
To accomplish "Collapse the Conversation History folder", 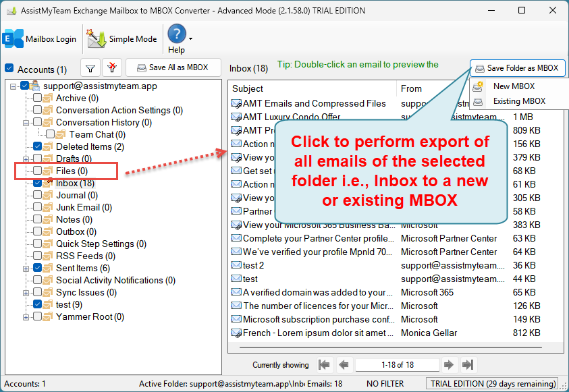I will [x=25, y=122].
